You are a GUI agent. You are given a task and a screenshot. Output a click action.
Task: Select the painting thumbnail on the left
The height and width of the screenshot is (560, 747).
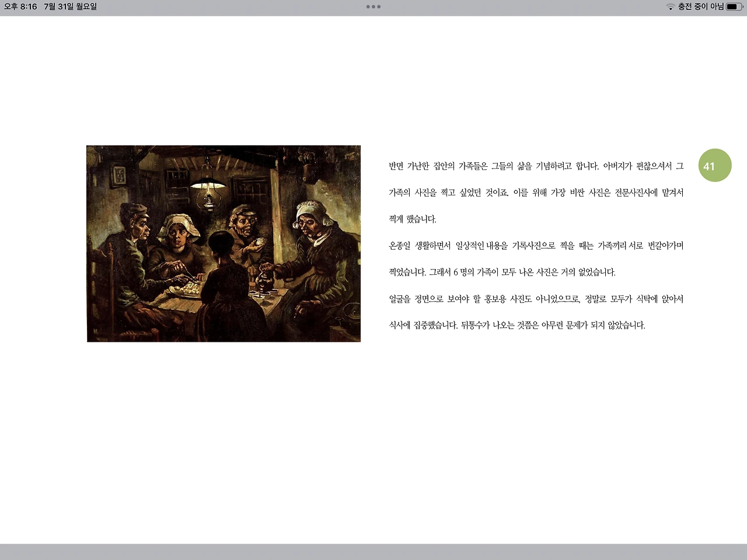[223, 243]
